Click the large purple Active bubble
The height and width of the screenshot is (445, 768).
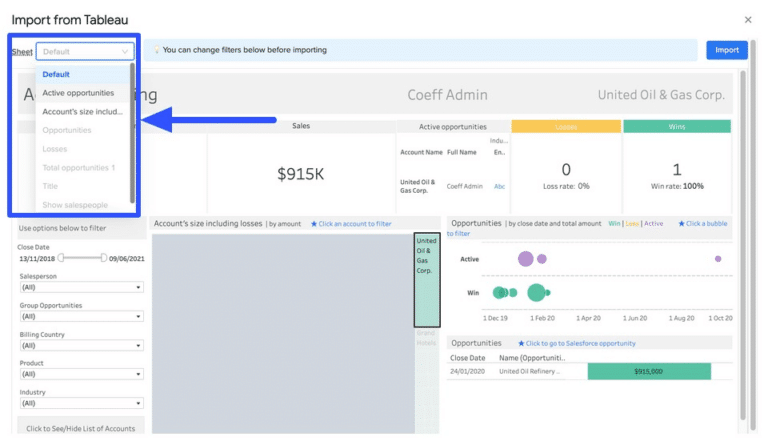click(526, 258)
